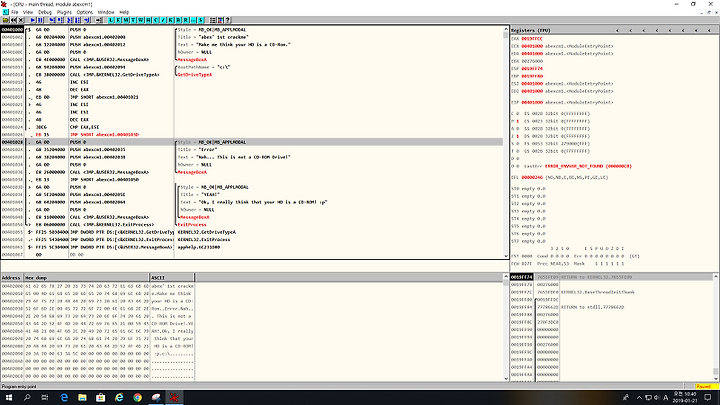Open Google Chrome from the taskbar
This screenshot has height=405, width=720.
click(x=137, y=398)
